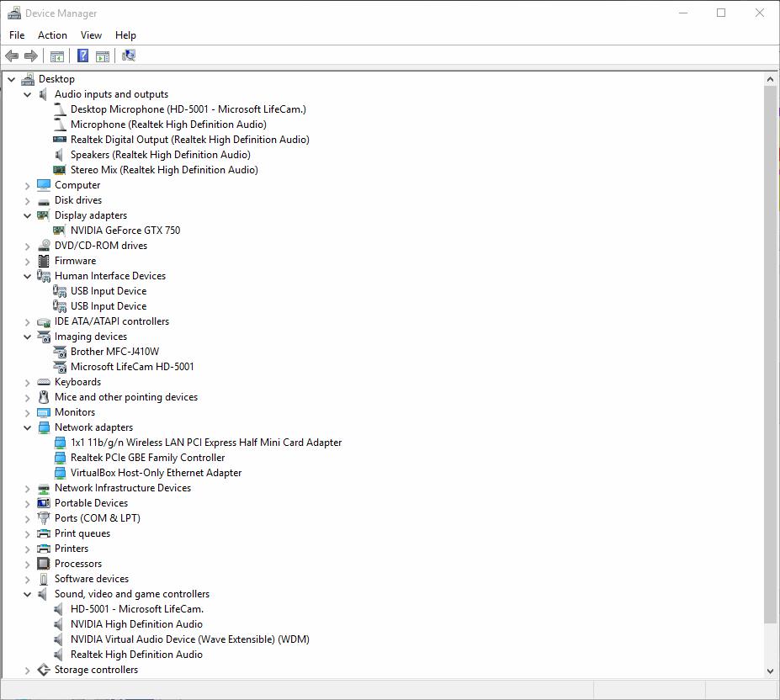Viewport: 780px width, 700px height.
Task: Open the Help menu
Action: click(125, 35)
